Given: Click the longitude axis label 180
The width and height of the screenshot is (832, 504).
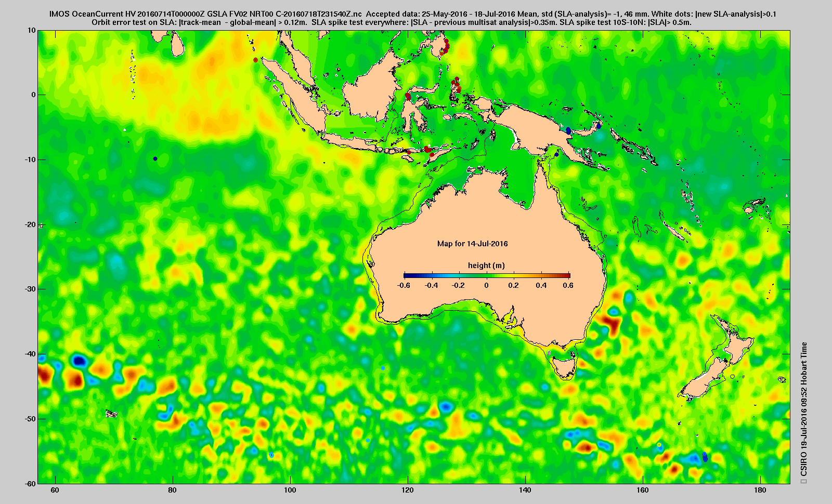Looking at the screenshot, I should (x=760, y=490).
